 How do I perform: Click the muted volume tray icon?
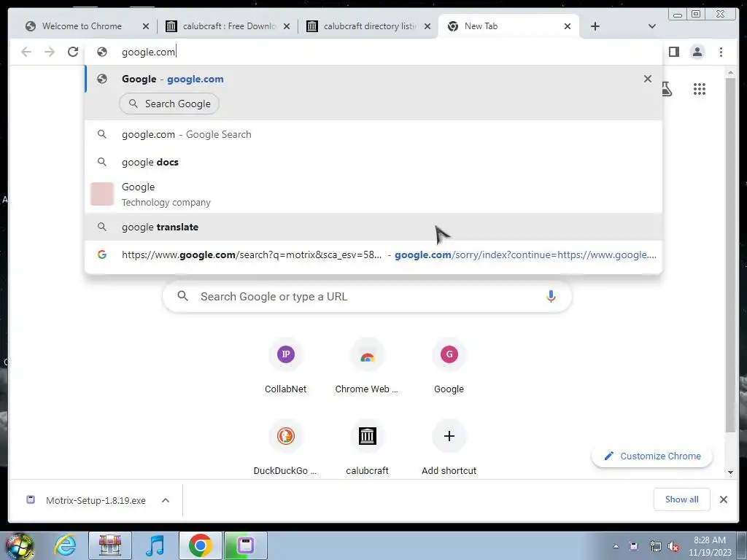coord(673,546)
